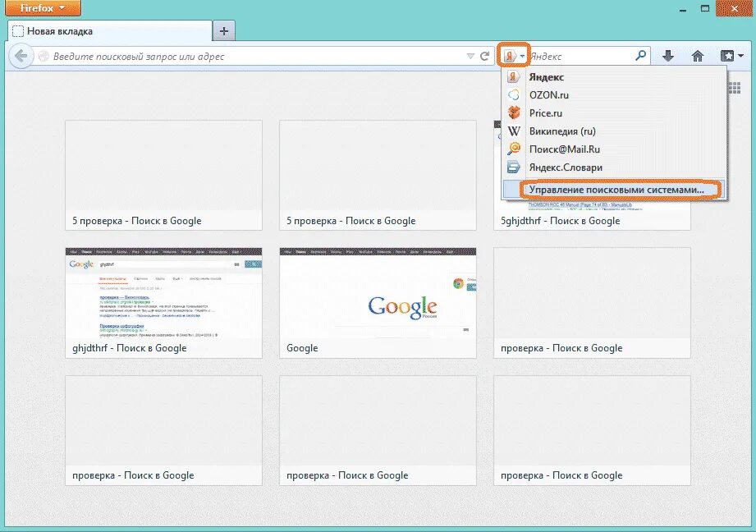Choose Википедия (ru) search engine
Viewport: 756px width, 532px height.
click(614, 131)
